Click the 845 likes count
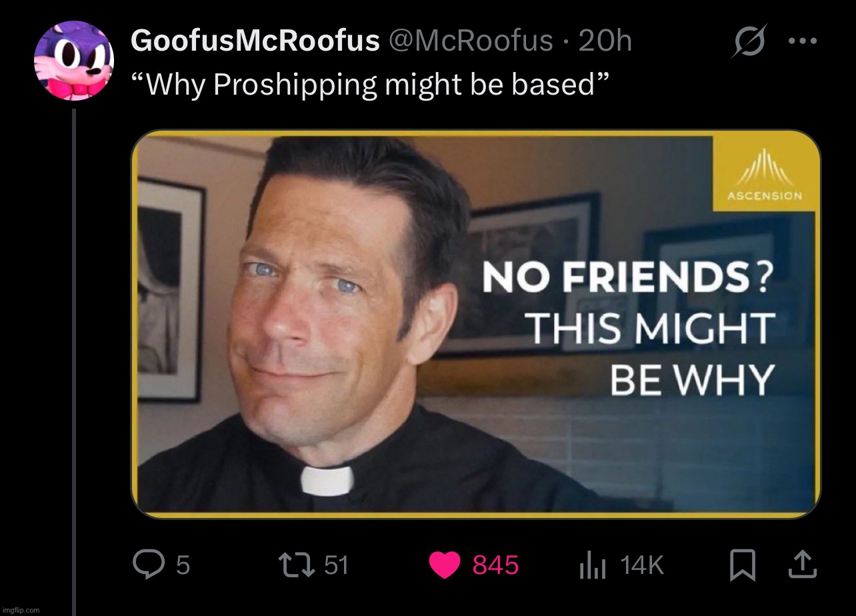Screen dimensions: 856x616 [497, 565]
